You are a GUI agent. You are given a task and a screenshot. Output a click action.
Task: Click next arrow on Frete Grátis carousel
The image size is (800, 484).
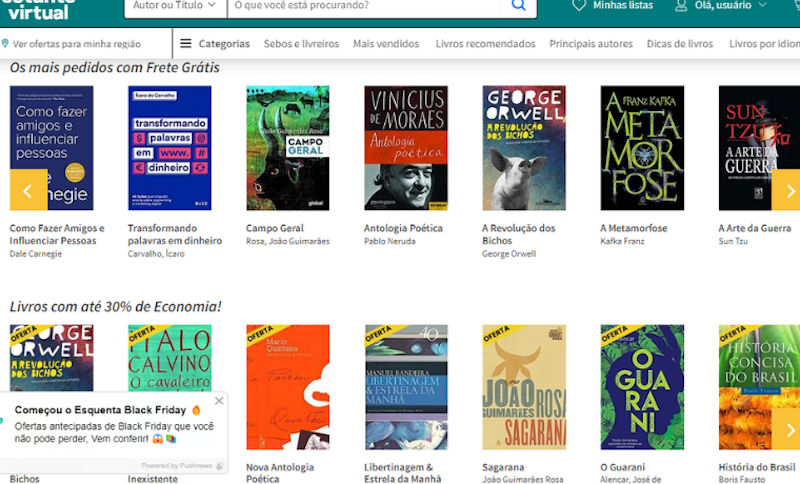click(786, 190)
